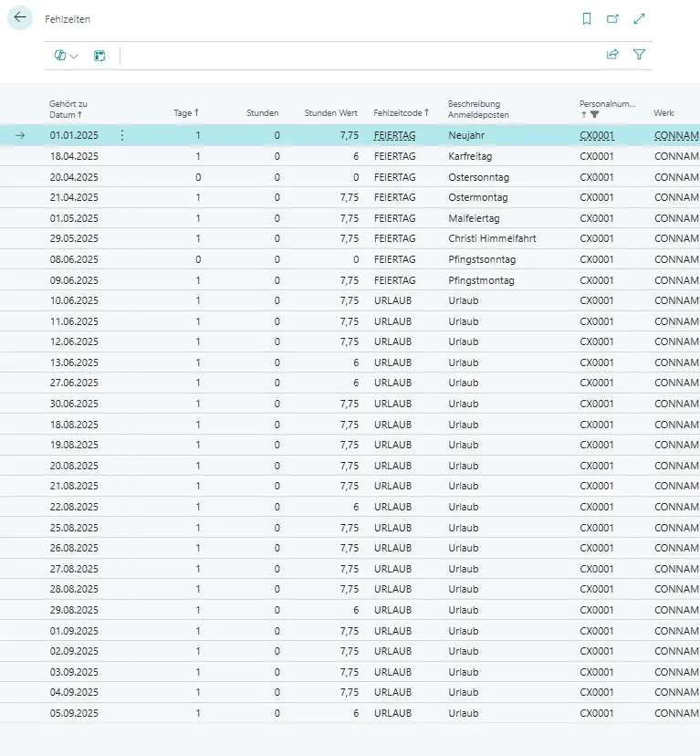Image resolution: width=700 pixels, height=756 pixels.
Task: Open this page in a new window
Action: pyautogui.click(x=612, y=18)
